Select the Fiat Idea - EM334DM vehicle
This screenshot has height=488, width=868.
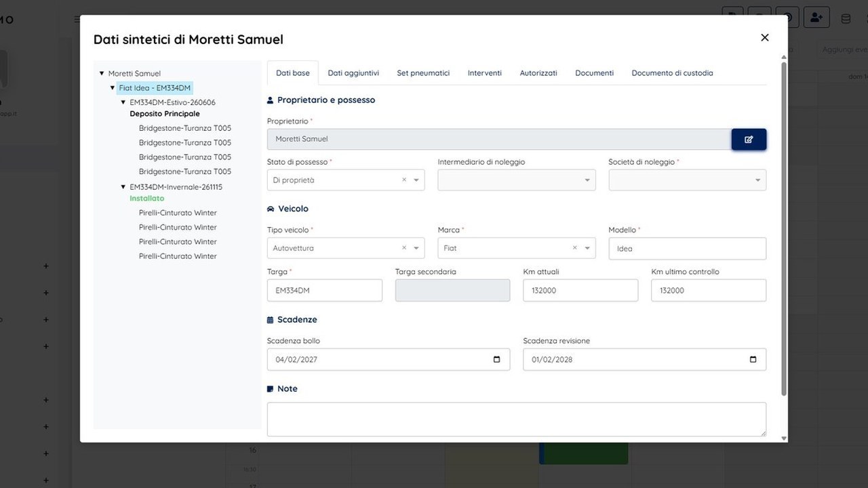tap(155, 88)
